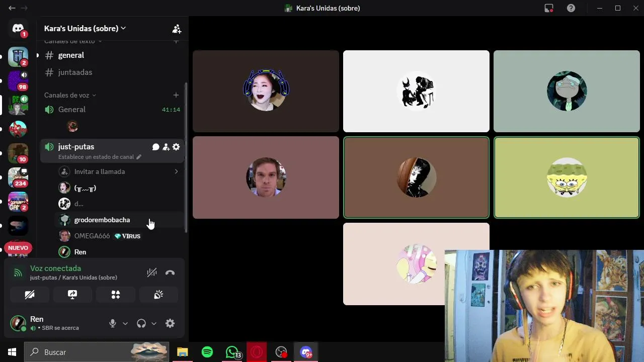Open the help question mark icon
This screenshot has height=362, width=644.
click(x=571, y=8)
